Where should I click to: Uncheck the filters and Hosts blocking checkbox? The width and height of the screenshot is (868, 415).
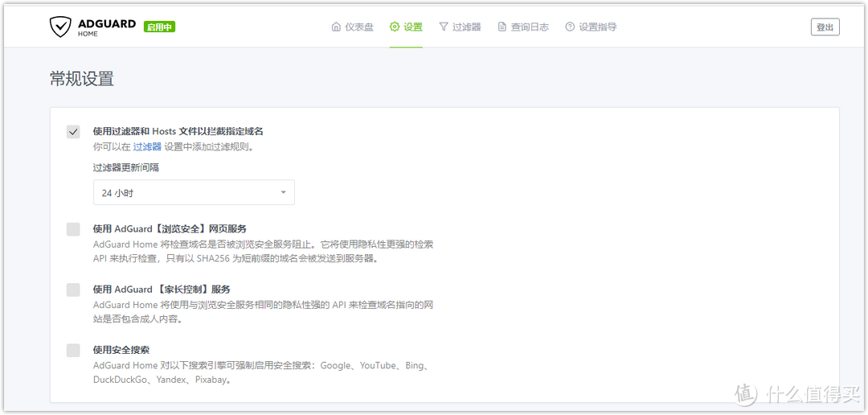[x=73, y=132]
